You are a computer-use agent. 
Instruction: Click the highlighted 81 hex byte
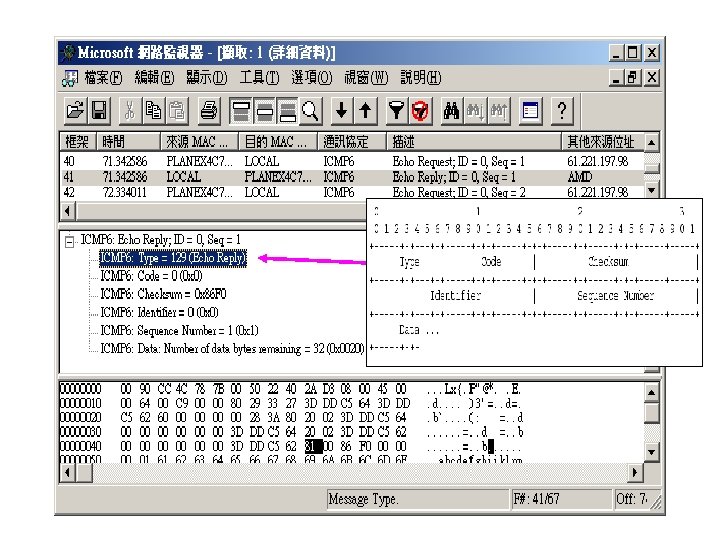coord(313,446)
